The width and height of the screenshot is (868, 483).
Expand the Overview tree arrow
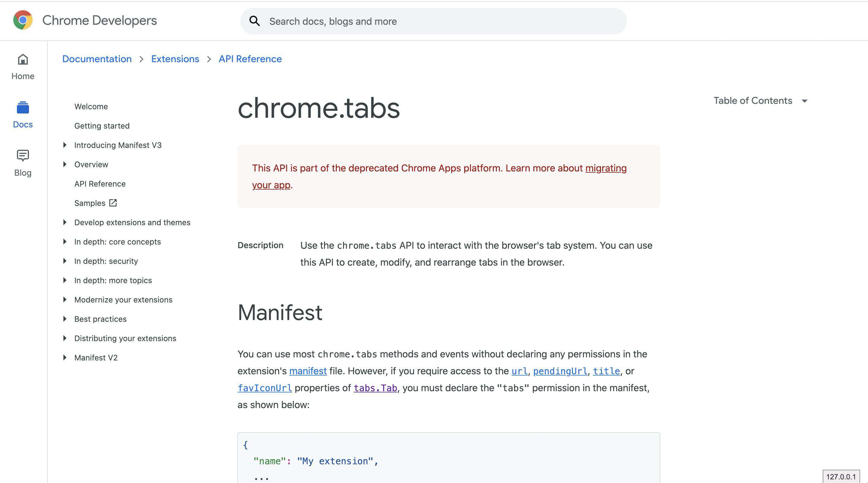pos(65,164)
